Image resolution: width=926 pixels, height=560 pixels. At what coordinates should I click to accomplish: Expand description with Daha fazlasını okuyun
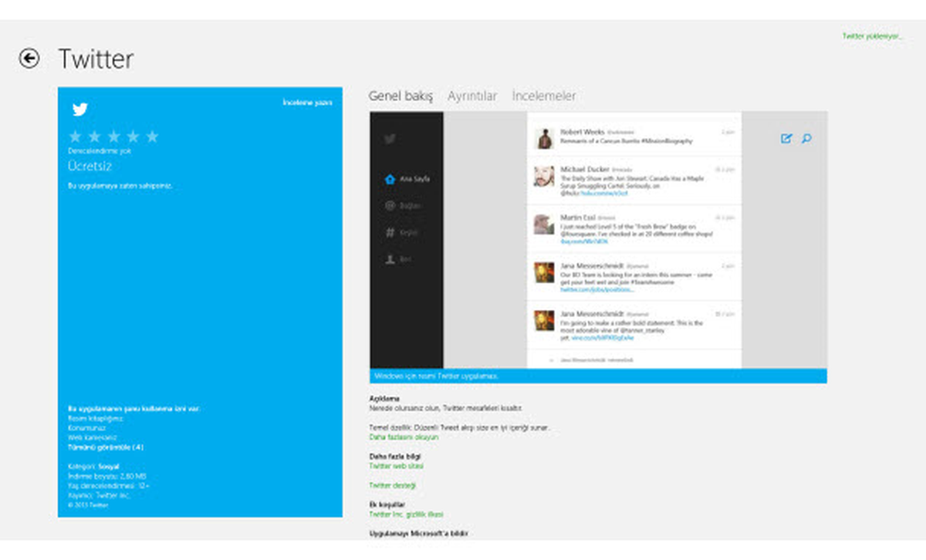click(404, 437)
